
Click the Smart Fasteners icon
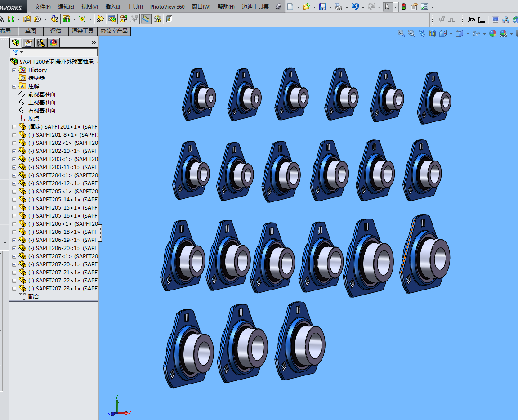click(x=27, y=19)
